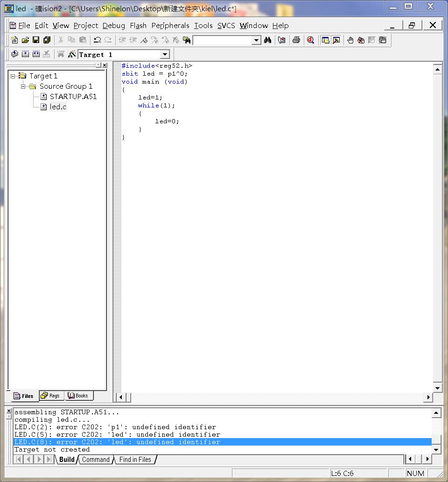This screenshot has height=482, width=448.
Task: Save all files with the Save All icon
Action: [x=47, y=40]
